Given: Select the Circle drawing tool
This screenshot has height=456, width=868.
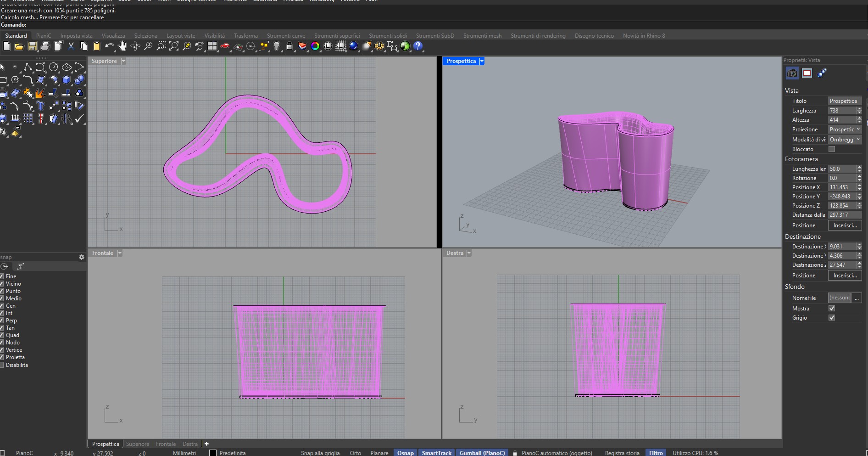Looking at the screenshot, I should tap(54, 68).
